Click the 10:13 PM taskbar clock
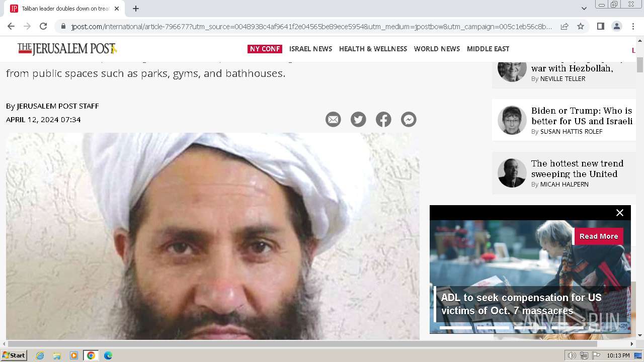Screen dimensions: 644x362 pyautogui.click(x=618, y=355)
